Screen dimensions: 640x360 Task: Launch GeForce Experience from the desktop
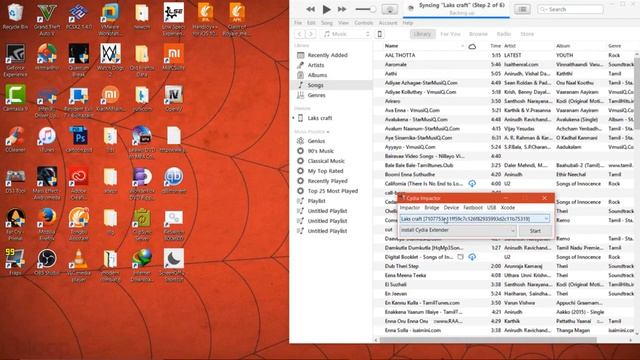15,60
